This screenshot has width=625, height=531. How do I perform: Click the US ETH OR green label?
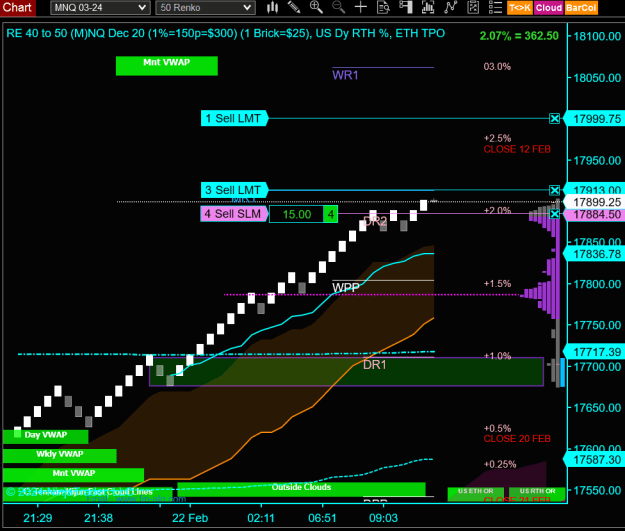[476, 494]
